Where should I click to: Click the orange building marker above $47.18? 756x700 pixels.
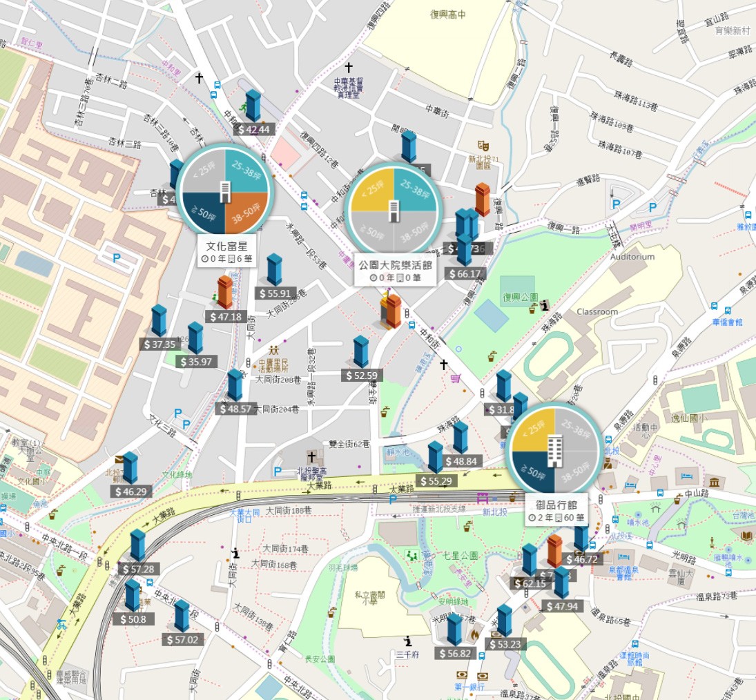coord(224,291)
